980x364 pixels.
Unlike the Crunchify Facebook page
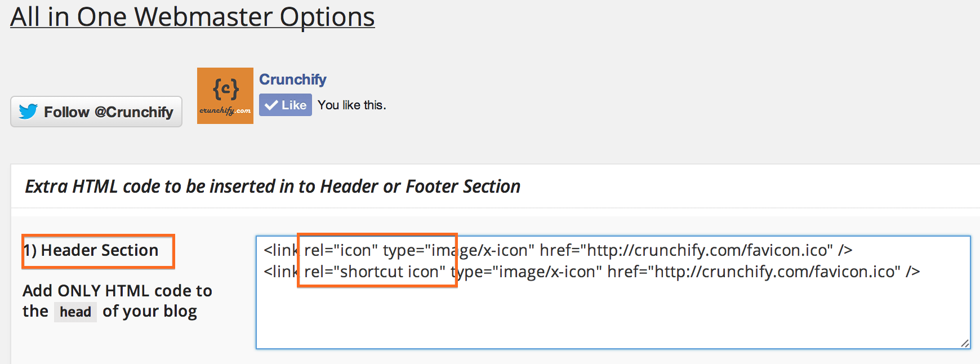pyautogui.click(x=286, y=104)
